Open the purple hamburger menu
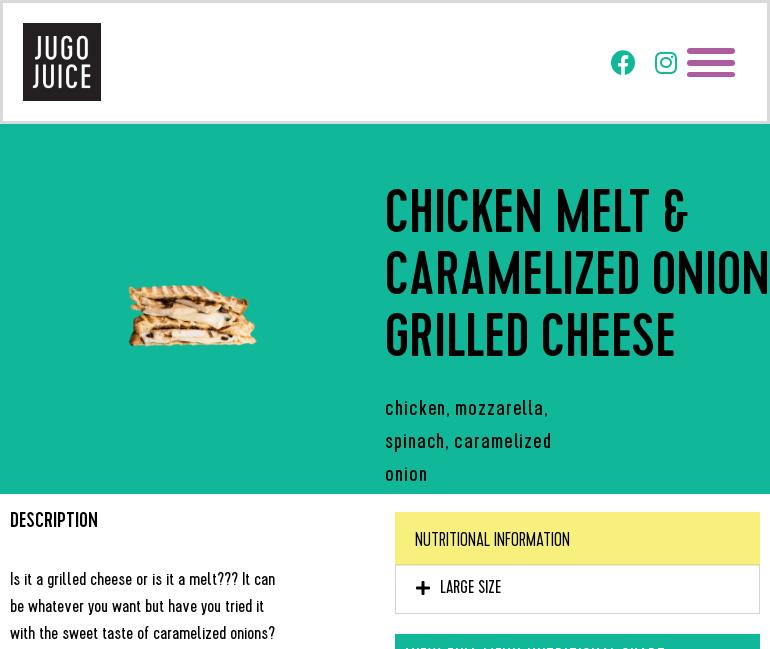Viewport: 770px width, 649px height. tap(711, 63)
